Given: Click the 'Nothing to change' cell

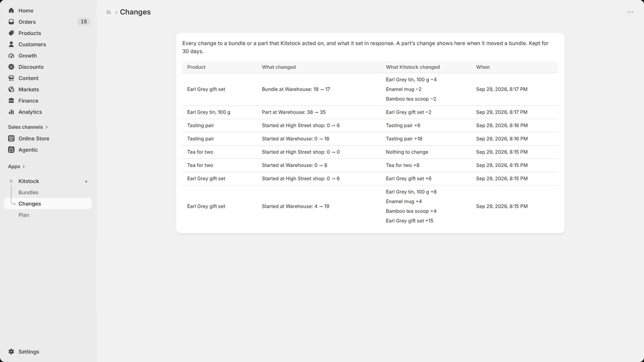Looking at the screenshot, I should click(407, 152).
